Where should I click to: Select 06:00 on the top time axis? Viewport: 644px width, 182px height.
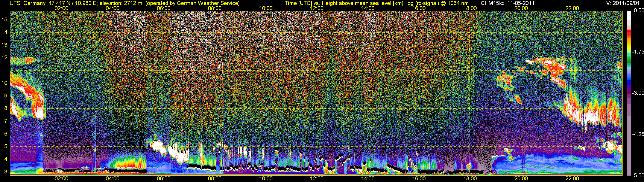click(164, 8)
